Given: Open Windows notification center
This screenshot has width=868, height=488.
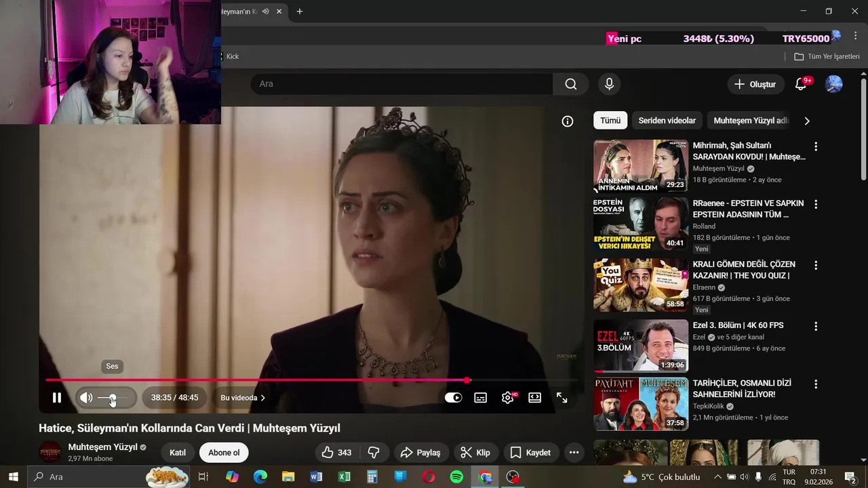Looking at the screenshot, I should [850, 476].
